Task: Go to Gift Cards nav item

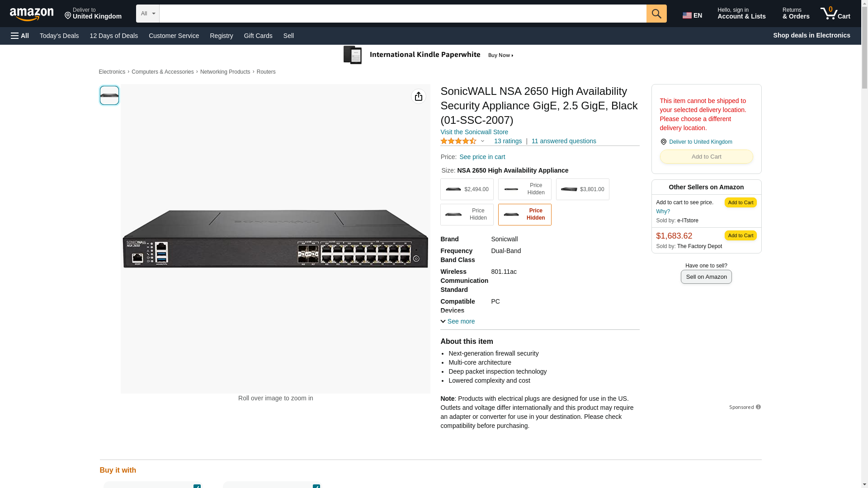Action: coord(258,36)
